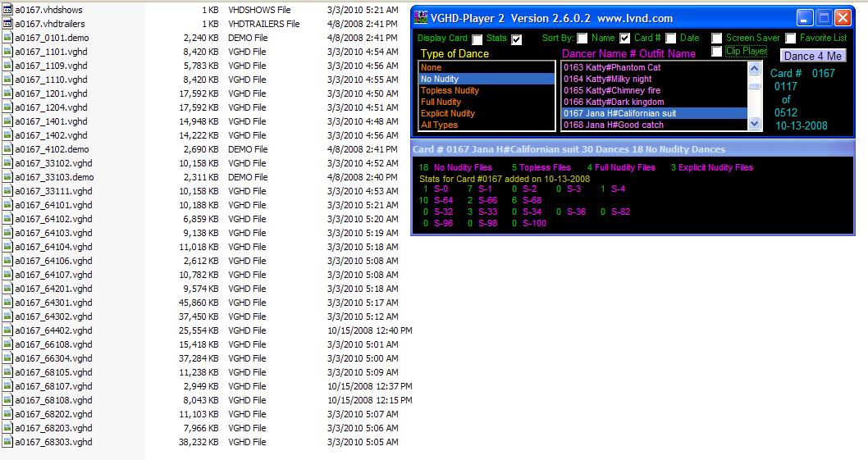Screen dimensions: 868x460
Task: Click the a0167_1101.vghd file icon
Action: [x=7, y=52]
